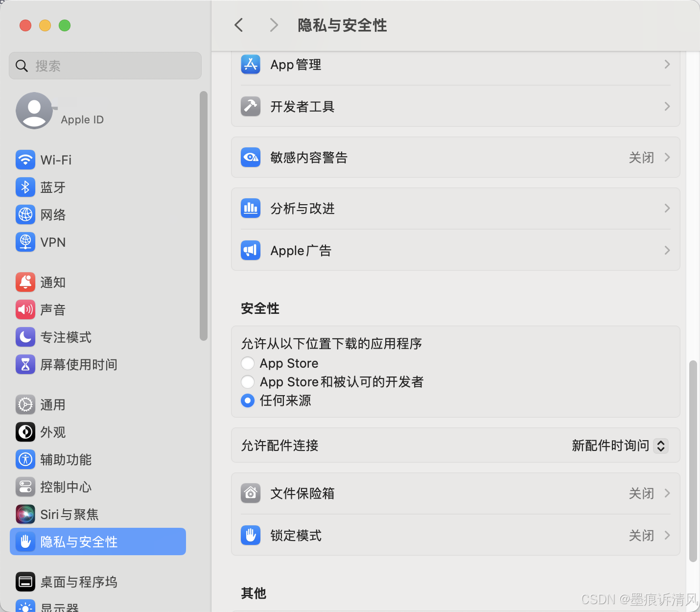Screen dimensions: 700x612
Task: Expand 开发者工具 row chevron
Action: click(x=667, y=106)
